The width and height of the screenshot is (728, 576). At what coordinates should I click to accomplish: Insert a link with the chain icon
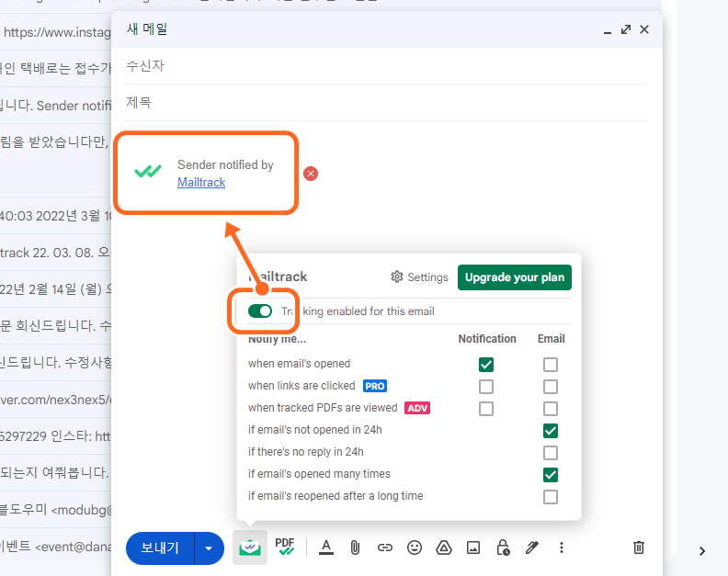click(x=384, y=548)
